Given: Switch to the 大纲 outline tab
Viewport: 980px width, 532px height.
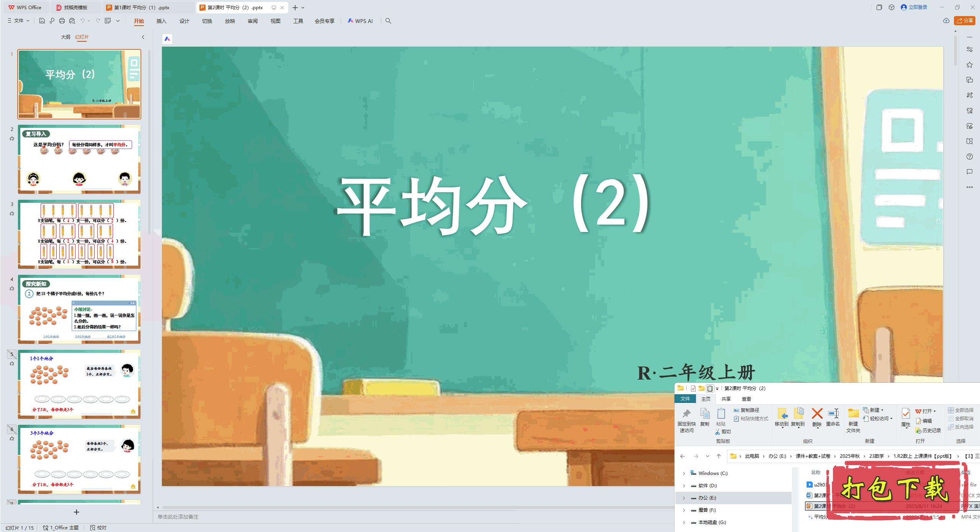Looking at the screenshot, I should pyautogui.click(x=65, y=37).
